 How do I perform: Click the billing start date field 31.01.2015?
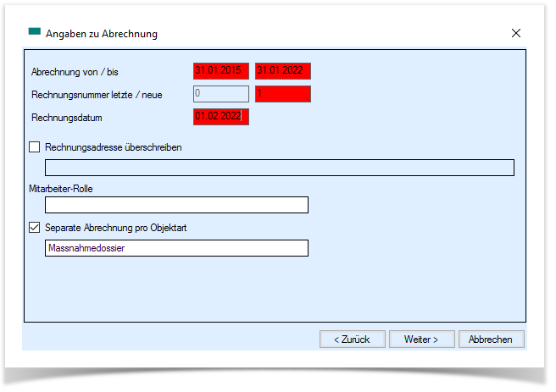(221, 71)
